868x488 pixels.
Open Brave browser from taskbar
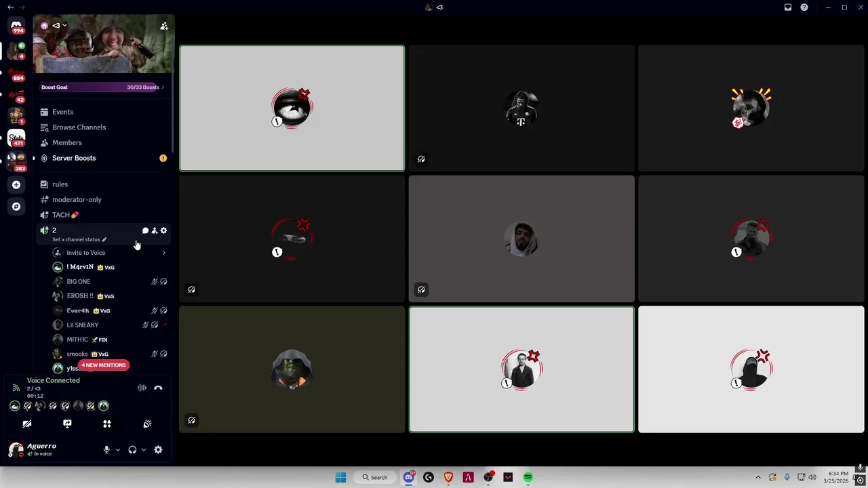[x=448, y=477]
